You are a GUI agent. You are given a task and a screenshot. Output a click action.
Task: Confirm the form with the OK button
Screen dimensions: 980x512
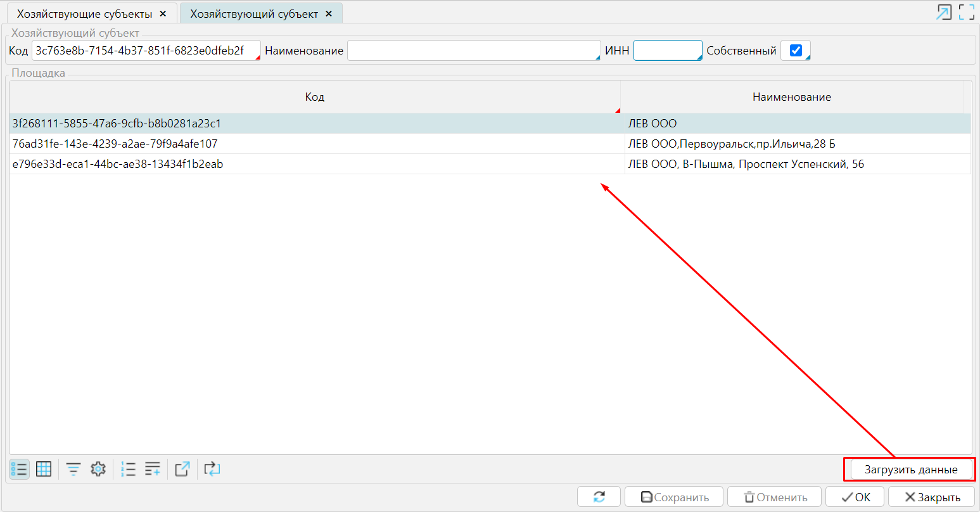(x=855, y=497)
